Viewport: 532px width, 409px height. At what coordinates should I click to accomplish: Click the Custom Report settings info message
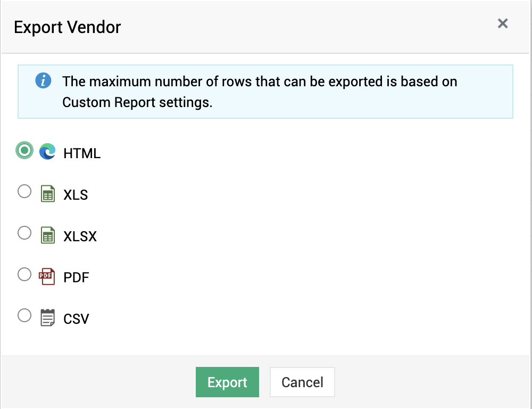click(260, 92)
